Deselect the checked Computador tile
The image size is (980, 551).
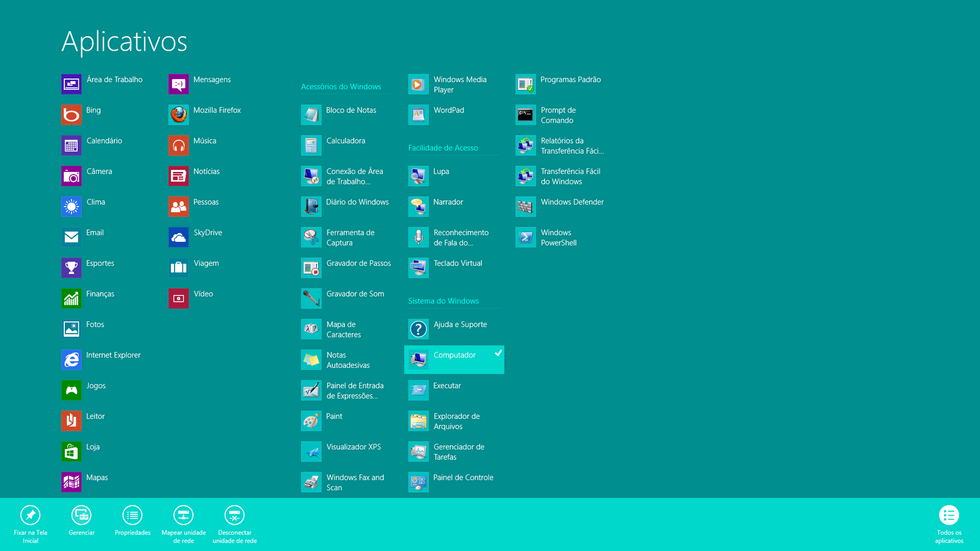click(454, 359)
